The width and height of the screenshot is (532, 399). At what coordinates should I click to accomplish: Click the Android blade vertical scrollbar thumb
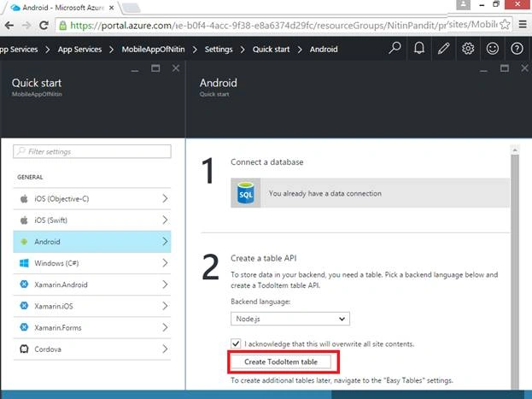tap(515, 272)
